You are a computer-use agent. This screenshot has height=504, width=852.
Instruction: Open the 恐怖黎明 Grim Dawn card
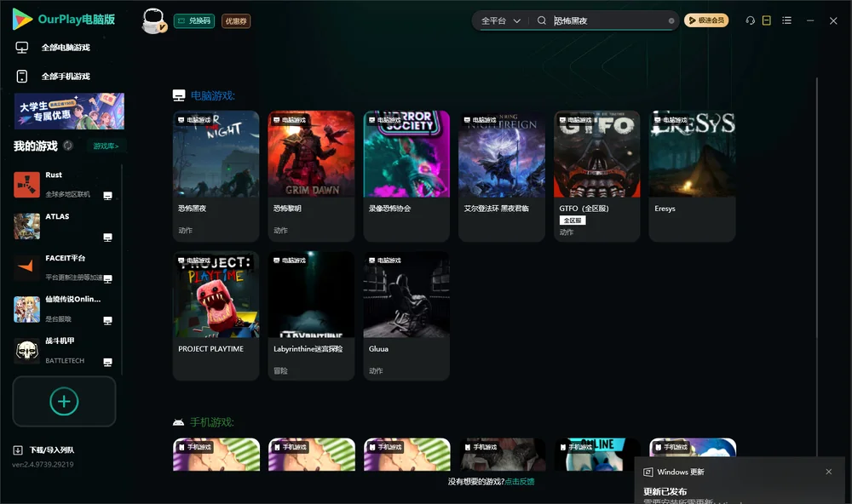point(311,176)
